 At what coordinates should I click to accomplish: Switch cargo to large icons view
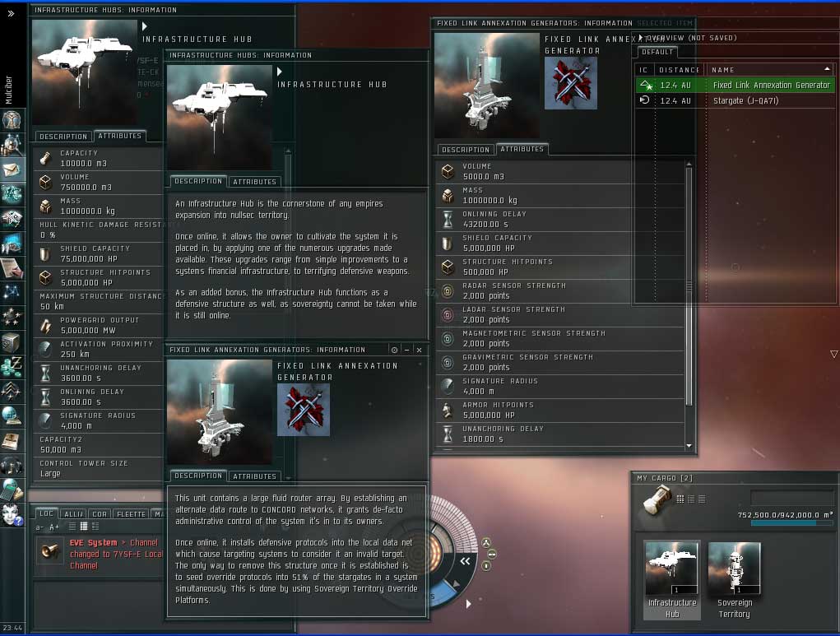click(680, 499)
